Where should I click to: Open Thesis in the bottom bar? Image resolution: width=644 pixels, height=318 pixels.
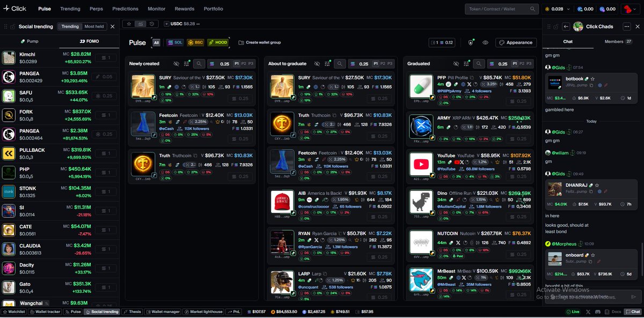[132, 312]
